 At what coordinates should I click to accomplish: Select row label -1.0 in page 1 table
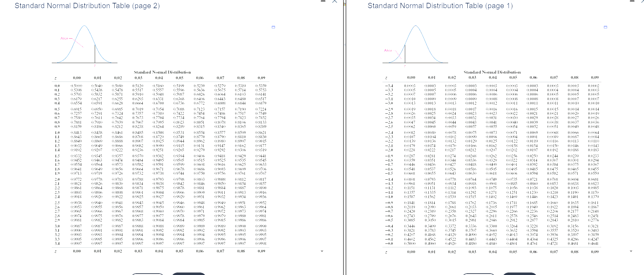pyautogui.click(x=389, y=197)
